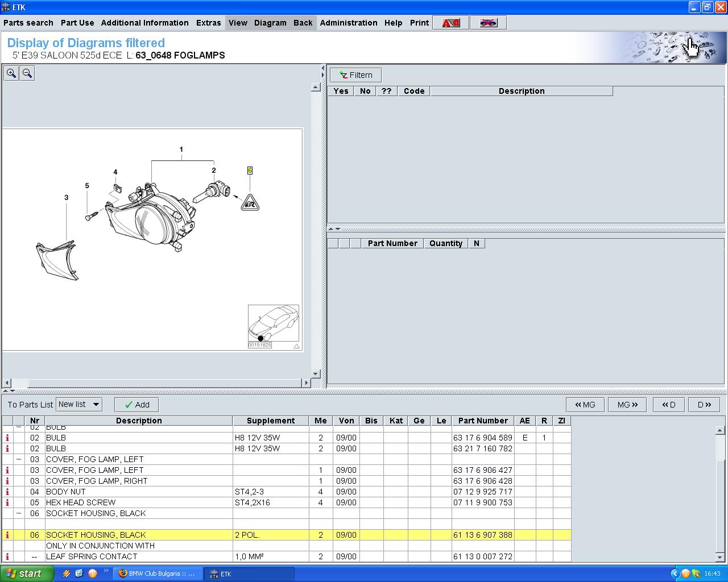Click Back in the menu bar
The width and height of the screenshot is (728, 582).
(303, 23)
